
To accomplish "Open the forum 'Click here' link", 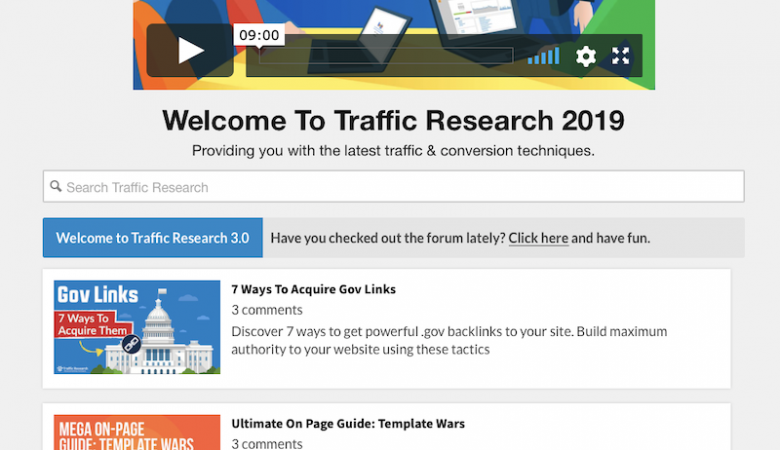I will 538,238.
